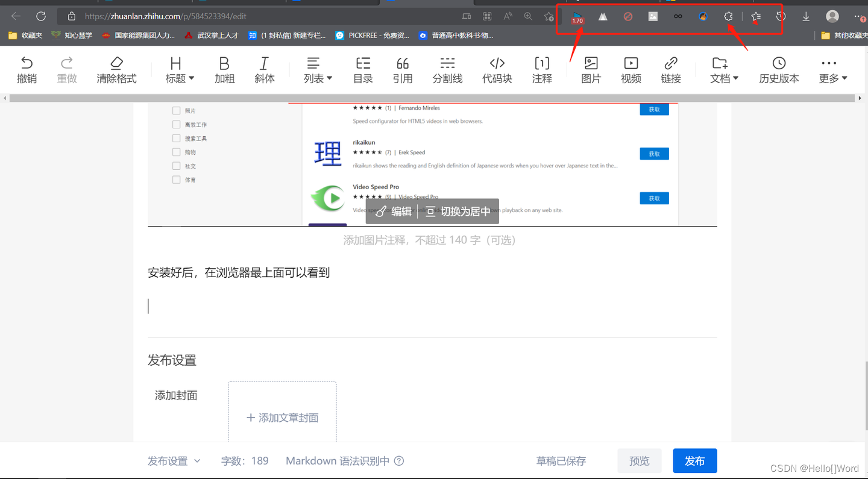Open the Markdown 语法识别中 help question mark

(x=399, y=461)
